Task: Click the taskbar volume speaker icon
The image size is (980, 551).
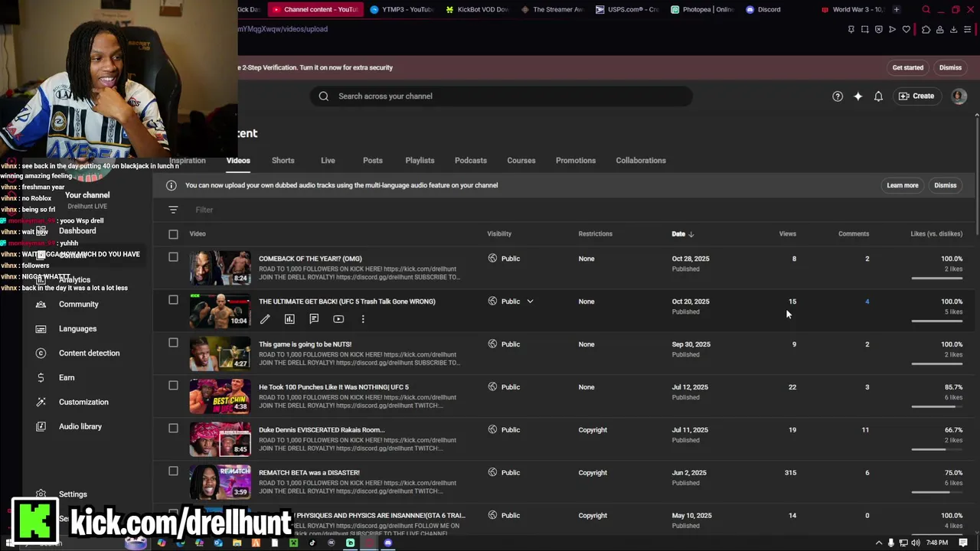Action: click(916, 543)
